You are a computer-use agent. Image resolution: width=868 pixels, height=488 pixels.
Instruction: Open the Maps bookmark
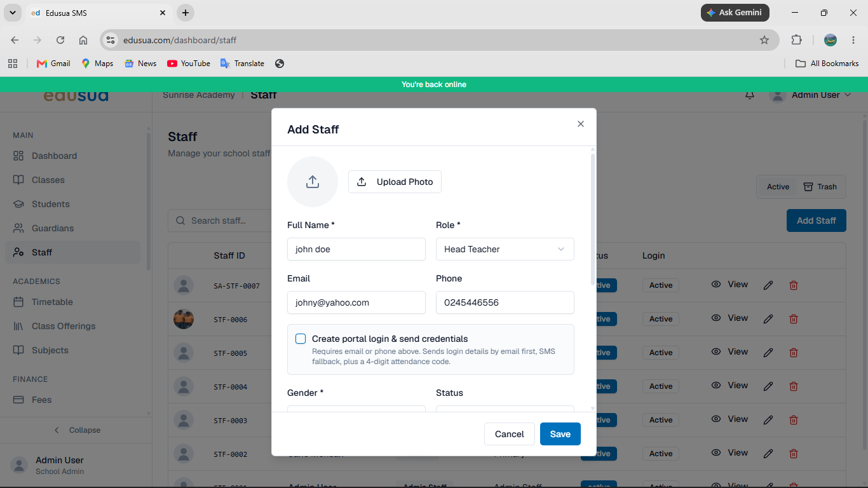[x=97, y=64]
